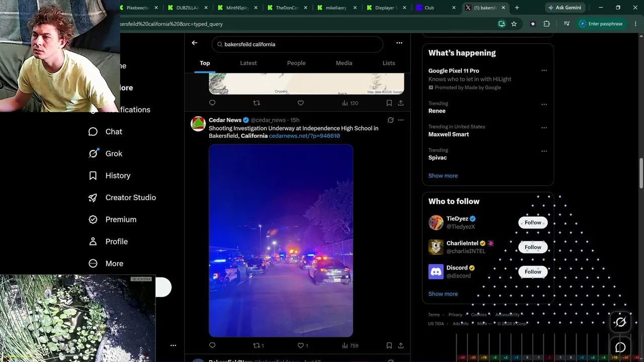Image resolution: width=644 pixels, height=362 pixels.
Task: Open a new browser tab
Action: point(517,8)
